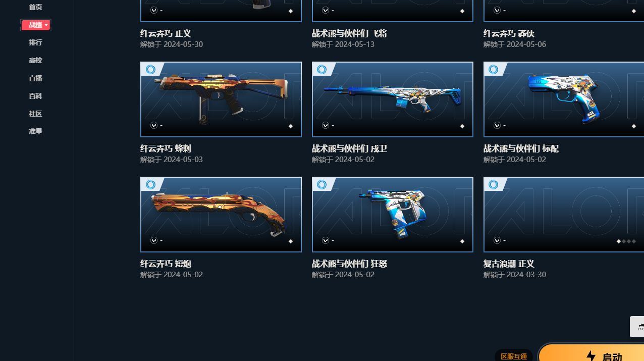644x361 pixels.
Task: Expand the 战绩 dropdown arrow in sidebar
Action: point(46,25)
